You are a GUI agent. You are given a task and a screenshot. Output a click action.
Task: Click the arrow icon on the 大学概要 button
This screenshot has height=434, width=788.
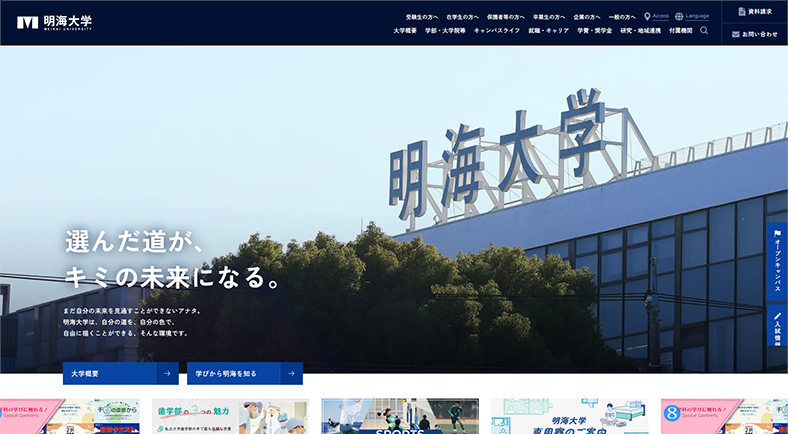pyautogui.click(x=167, y=374)
